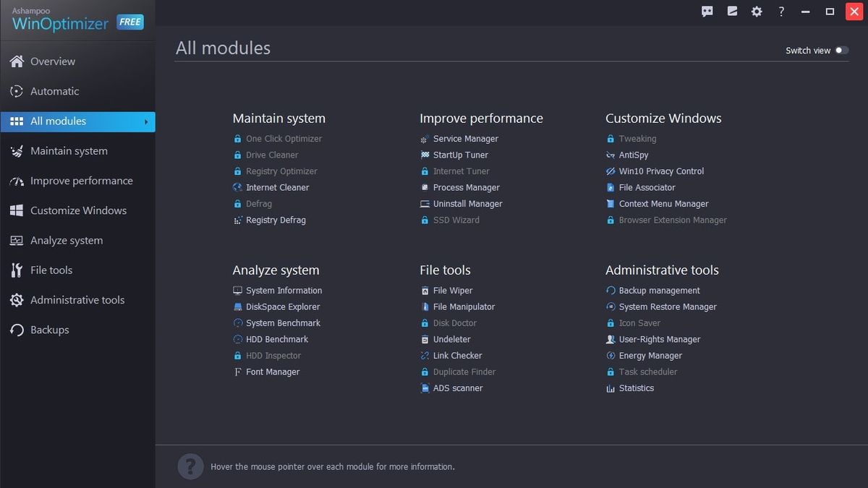Open the feedback chat icon in titlebar
The height and width of the screenshot is (488, 868).
pos(707,12)
